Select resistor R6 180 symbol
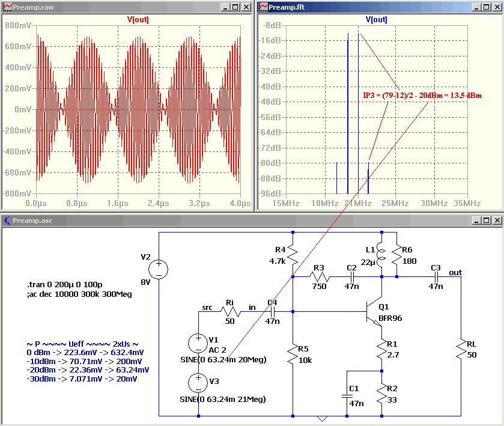This screenshot has width=504, height=426. pos(397,255)
